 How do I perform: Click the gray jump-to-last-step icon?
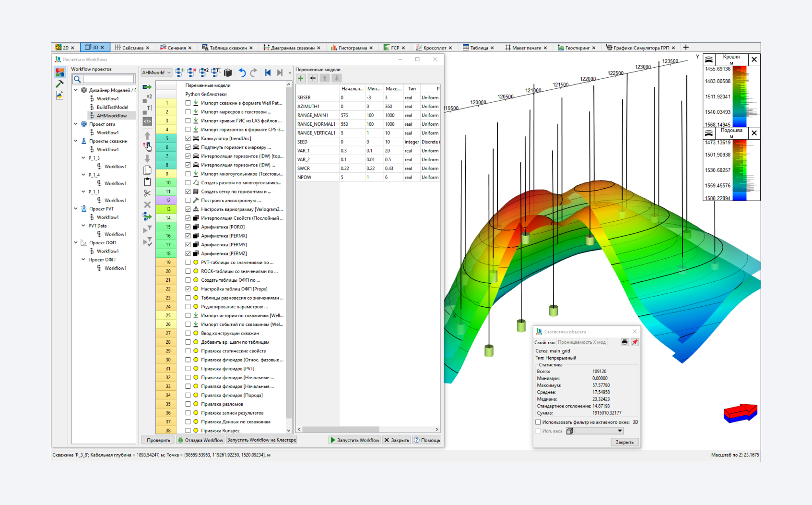280,72
